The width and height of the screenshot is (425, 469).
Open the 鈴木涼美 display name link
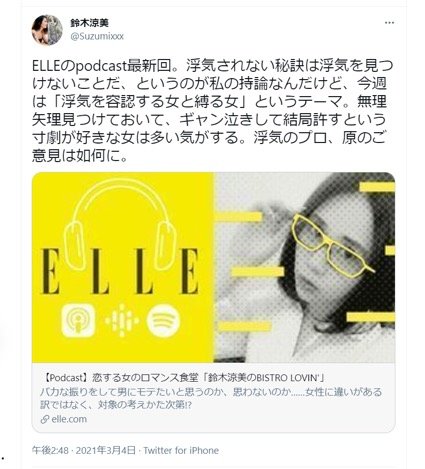pyautogui.click(x=89, y=23)
